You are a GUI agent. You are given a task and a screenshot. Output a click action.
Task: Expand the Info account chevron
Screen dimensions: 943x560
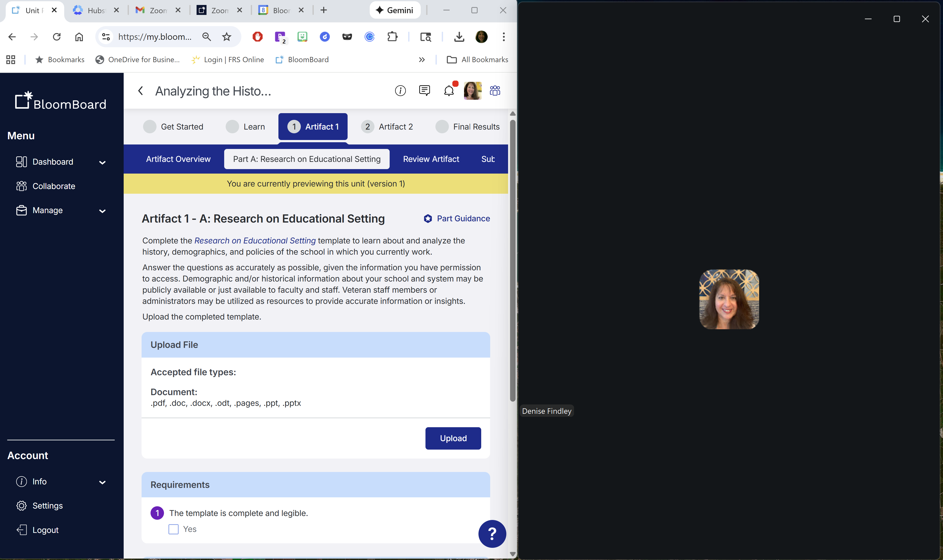click(x=102, y=482)
